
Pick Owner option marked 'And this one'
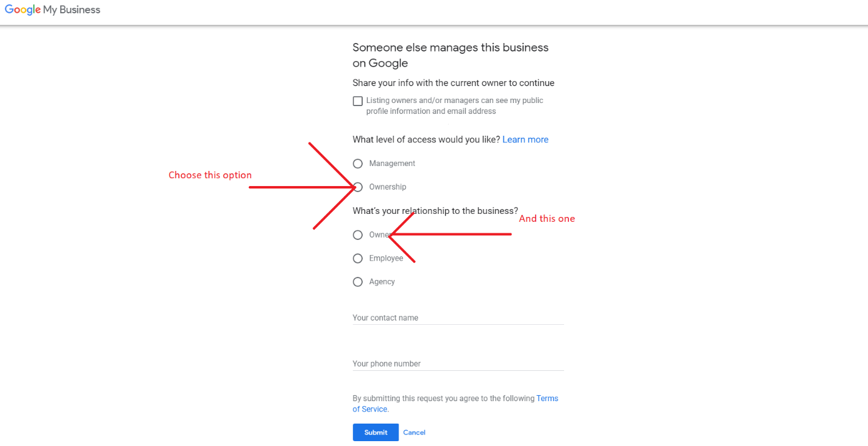click(x=357, y=235)
